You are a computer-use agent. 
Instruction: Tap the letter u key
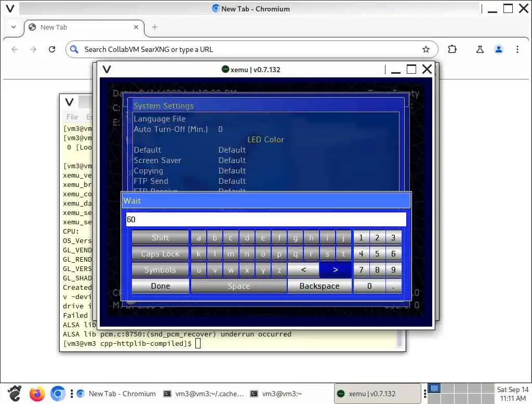point(198,270)
